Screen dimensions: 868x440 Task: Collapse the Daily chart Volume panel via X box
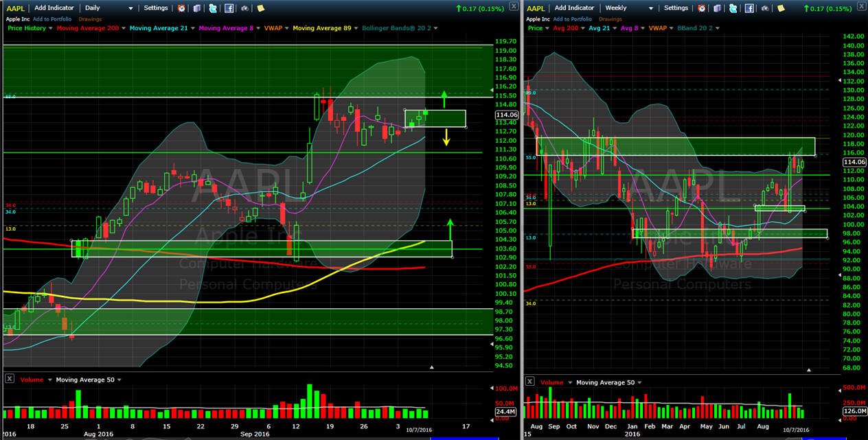coord(9,379)
